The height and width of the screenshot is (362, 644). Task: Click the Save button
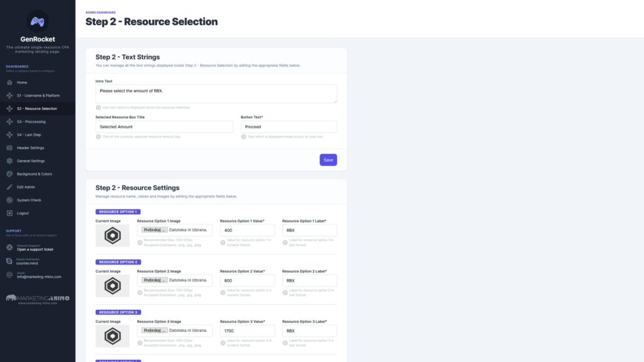(328, 160)
